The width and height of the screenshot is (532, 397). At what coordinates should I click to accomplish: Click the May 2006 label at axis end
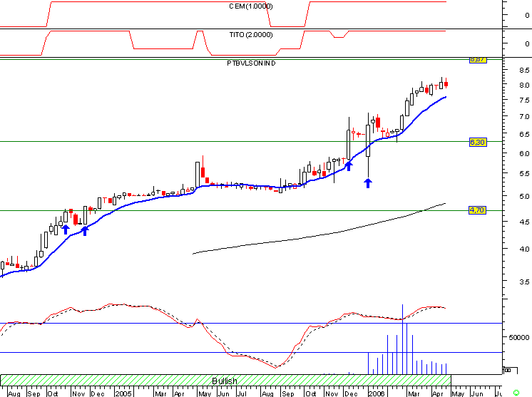click(458, 393)
